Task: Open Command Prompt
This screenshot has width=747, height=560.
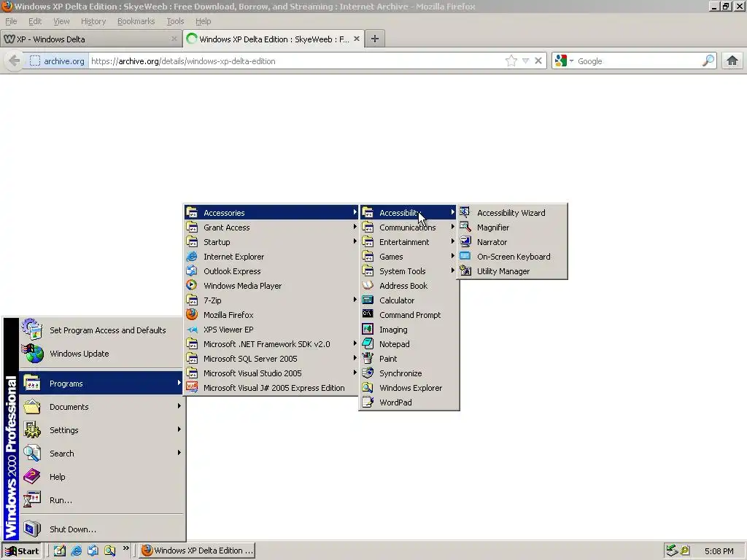Action: click(409, 315)
